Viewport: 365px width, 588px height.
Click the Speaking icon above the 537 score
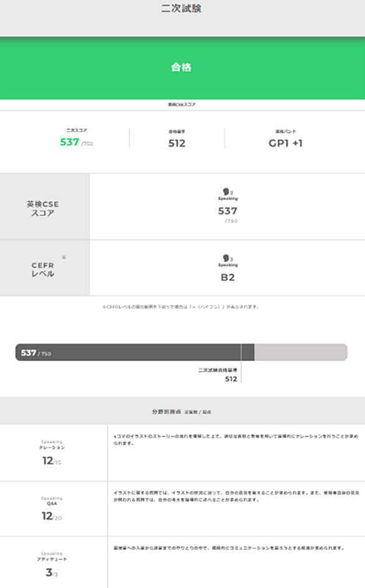point(227,192)
